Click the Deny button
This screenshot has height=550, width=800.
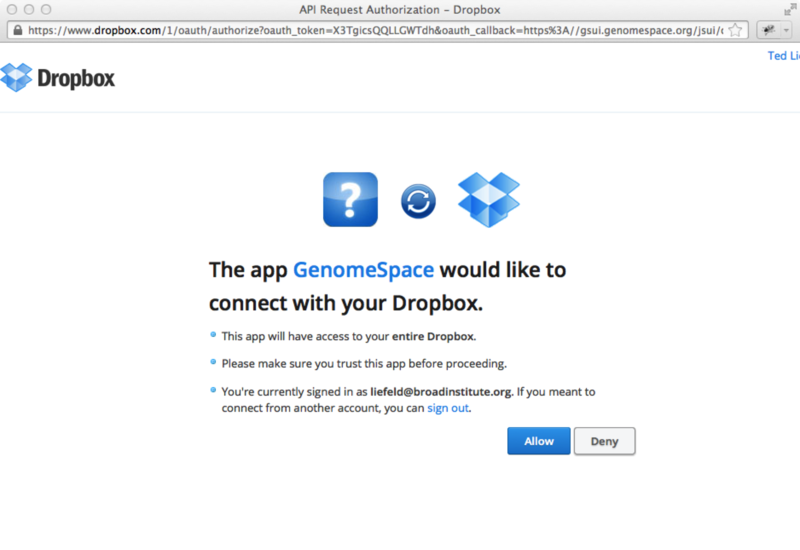click(605, 441)
